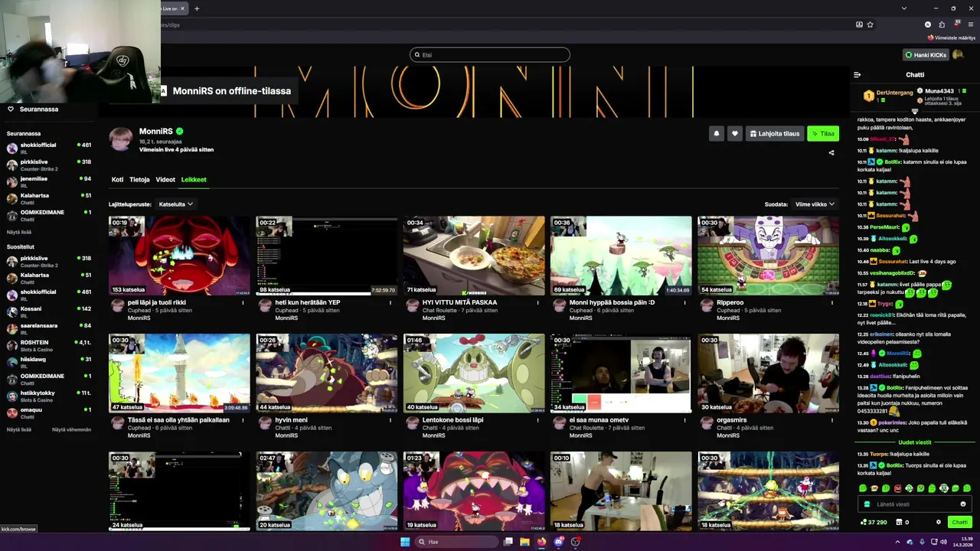980x551 pixels.
Task: Click MonniRS channel avatar
Action: coord(120,139)
